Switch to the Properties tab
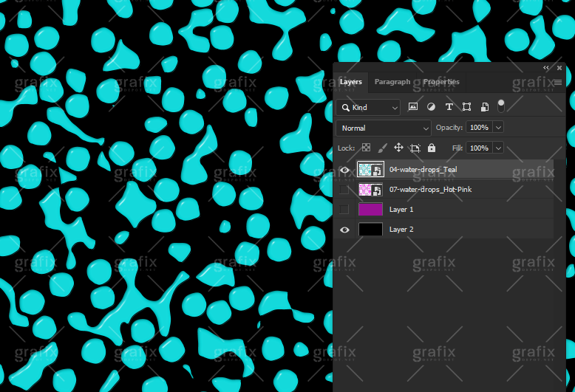The height and width of the screenshot is (392, 575). (x=441, y=82)
